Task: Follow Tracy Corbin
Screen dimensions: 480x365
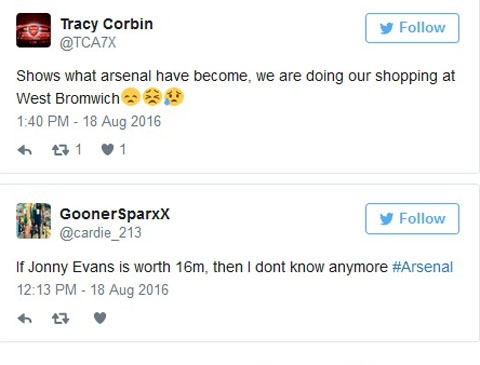Action: point(412,28)
